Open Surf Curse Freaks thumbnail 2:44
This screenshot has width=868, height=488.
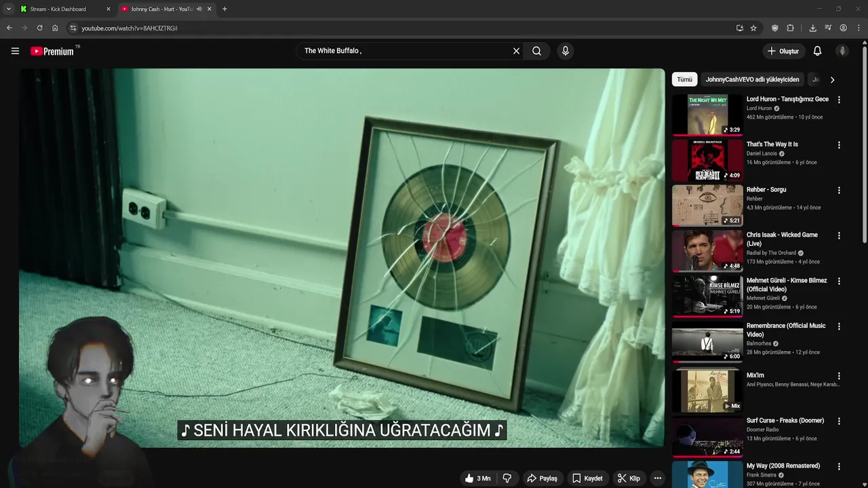pyautogui.click(x=707, y=436)
